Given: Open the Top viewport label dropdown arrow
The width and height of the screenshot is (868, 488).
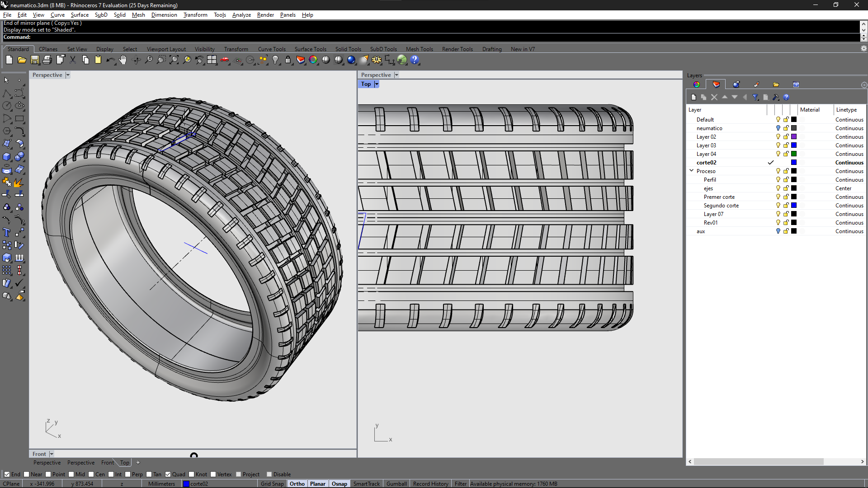Looking at the screenshot, I should click(x=376, y=84).
